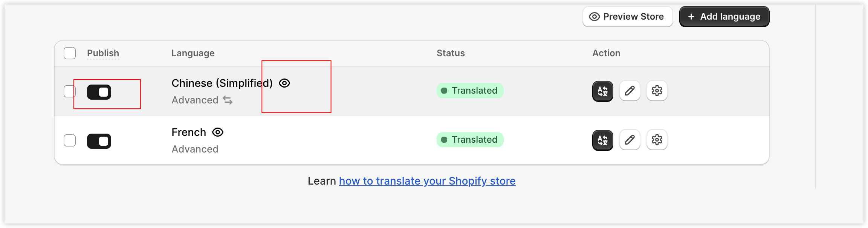The width and height of the screenshot is (868, 228).
Task: Open gear settings for Chinese (Simplified)
Action: pyautogui.click(x=657, y=91)
